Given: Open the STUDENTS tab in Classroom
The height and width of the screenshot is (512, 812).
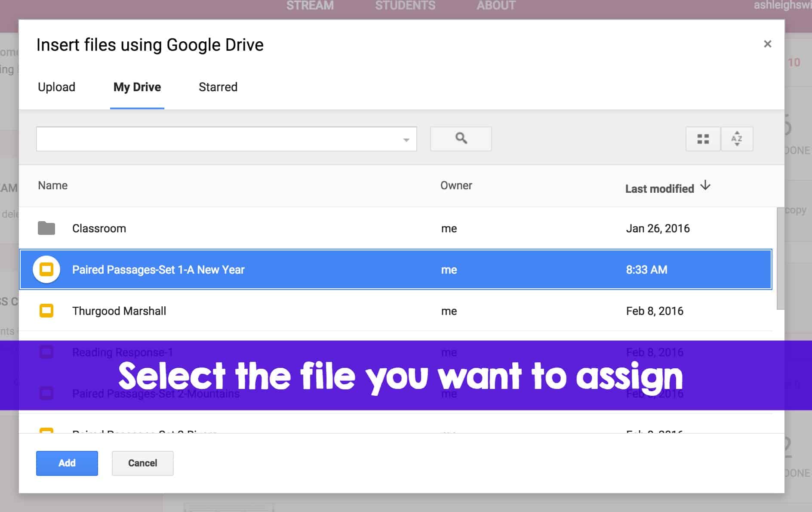Looking at the screenshot, I should [x=405, y=6].
